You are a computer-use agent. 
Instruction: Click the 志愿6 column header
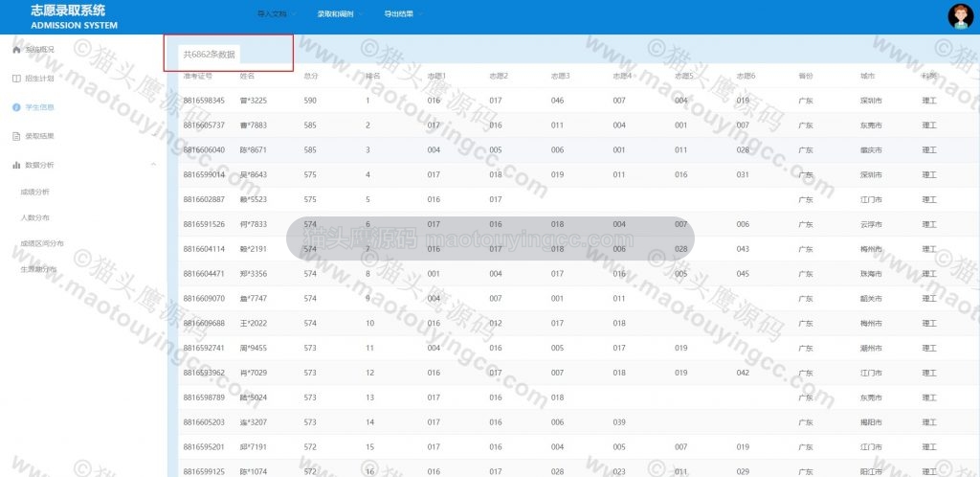click(x=746, y=76)
